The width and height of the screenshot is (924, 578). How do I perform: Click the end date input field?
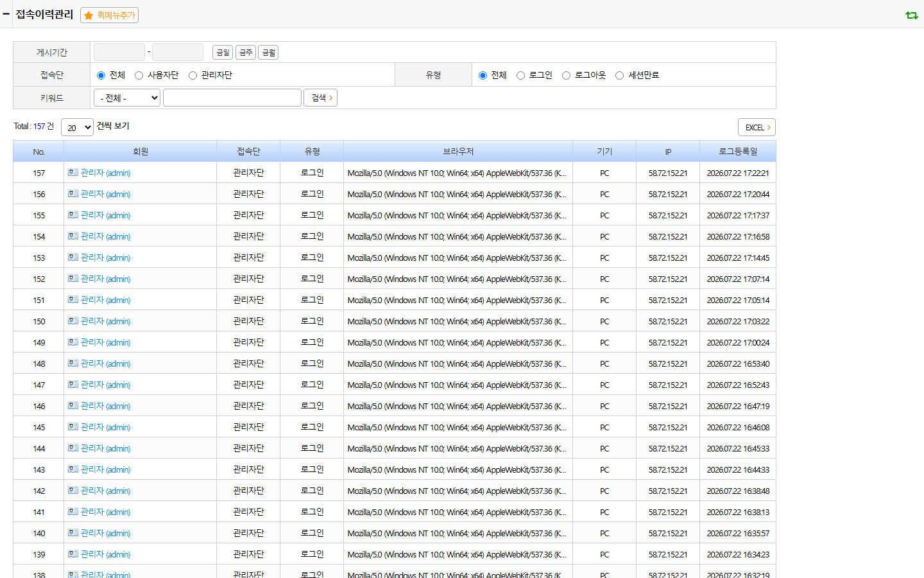click(178, 52)
